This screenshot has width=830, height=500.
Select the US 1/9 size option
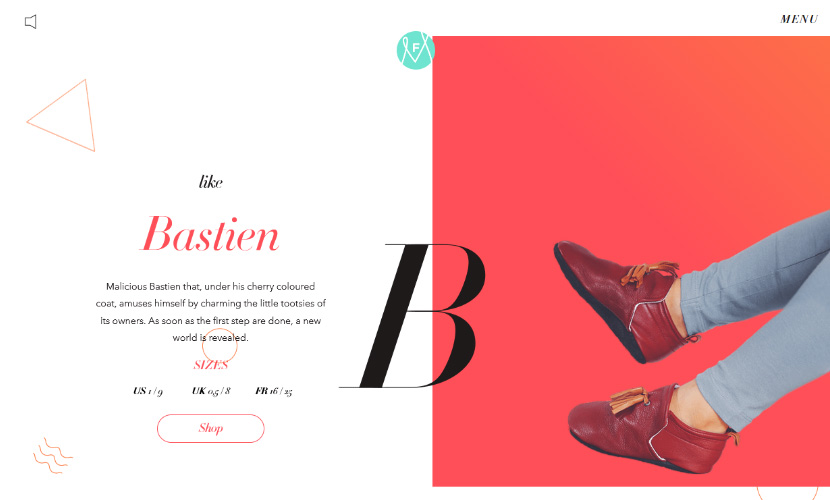click(148, 391)
